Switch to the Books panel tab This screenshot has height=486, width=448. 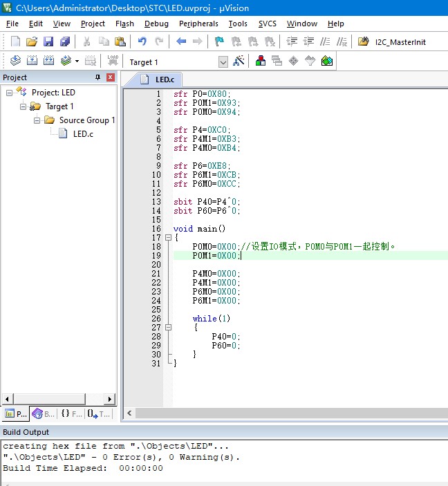point(43,414)
